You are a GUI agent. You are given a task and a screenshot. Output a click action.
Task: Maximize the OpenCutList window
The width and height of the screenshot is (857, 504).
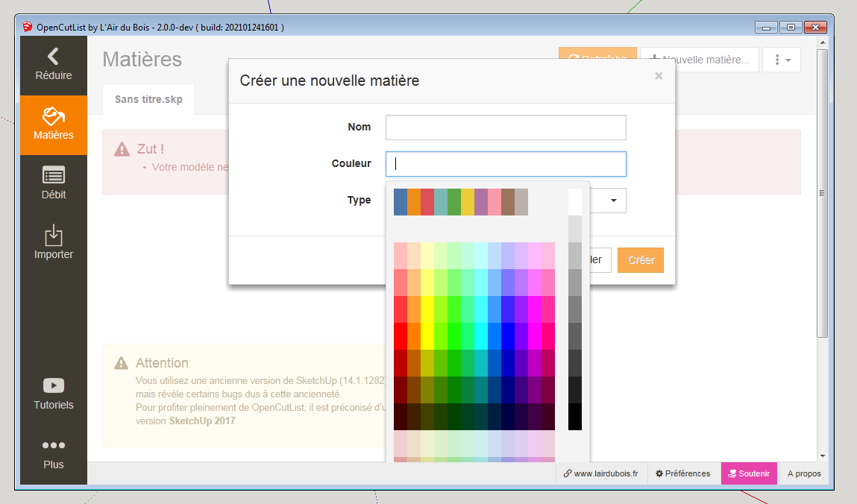tap(791, 28)
